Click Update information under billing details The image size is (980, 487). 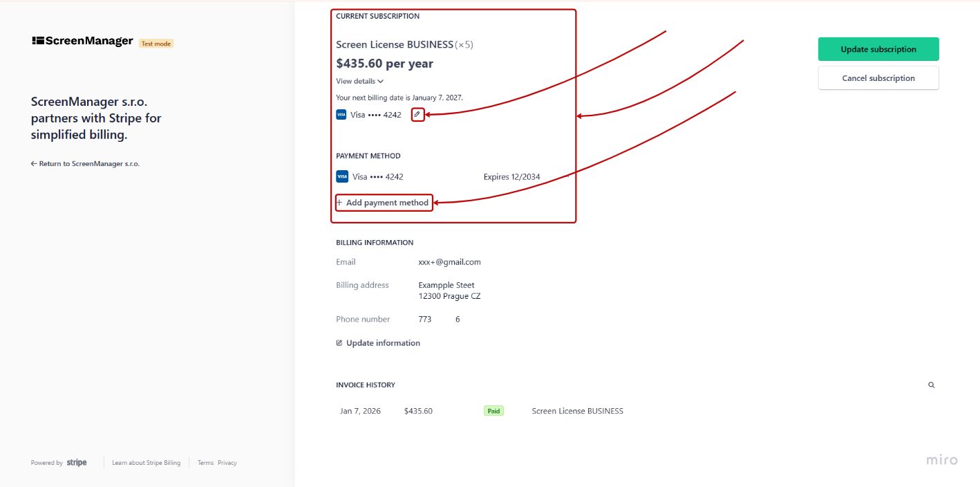click(378, 343)
